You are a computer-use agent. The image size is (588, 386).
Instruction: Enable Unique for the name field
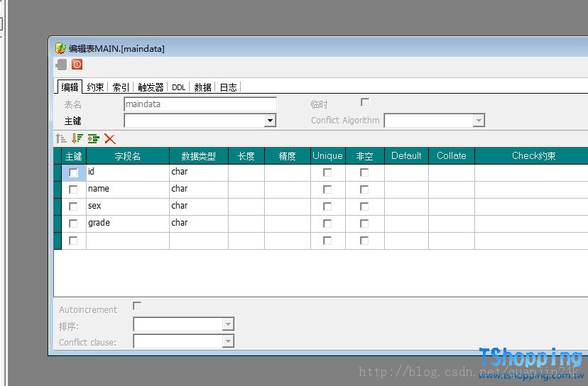click(x=327, y=189)
